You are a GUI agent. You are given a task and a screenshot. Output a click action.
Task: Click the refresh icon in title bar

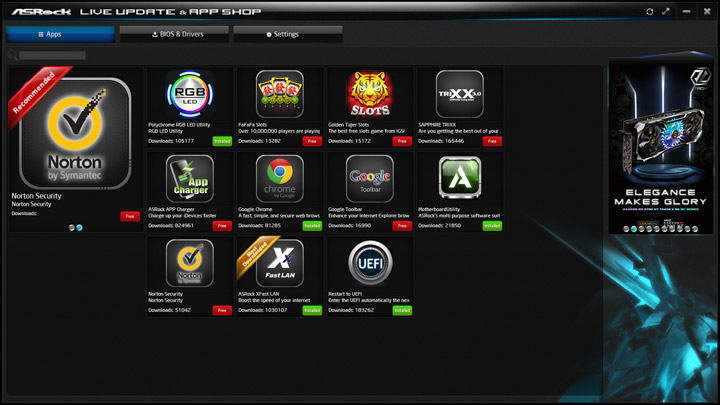(x=649, y=11)
